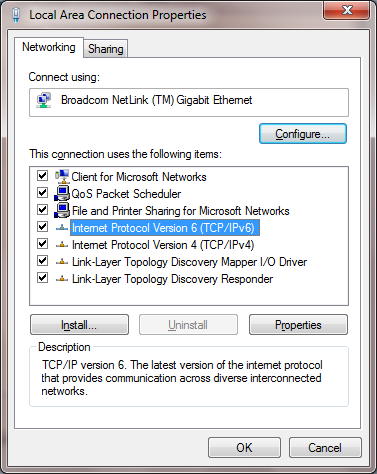Screen dimensions: 377x474
Task: Click the Install button
Action: [79, 325]
